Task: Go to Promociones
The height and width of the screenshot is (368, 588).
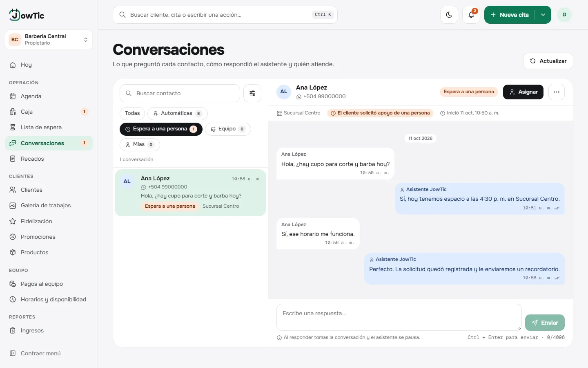Action: point(49,237)
